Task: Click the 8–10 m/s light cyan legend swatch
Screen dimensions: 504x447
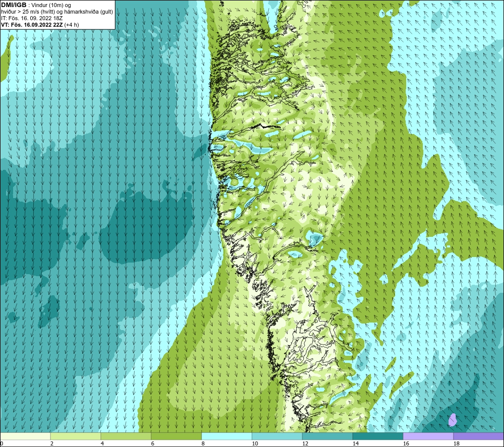Action: click(227, 436)
